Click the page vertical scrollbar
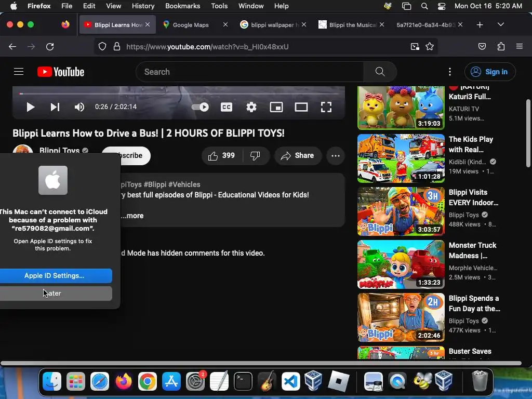The height and width of the screenshot is (399, 532). click(528, 133)
